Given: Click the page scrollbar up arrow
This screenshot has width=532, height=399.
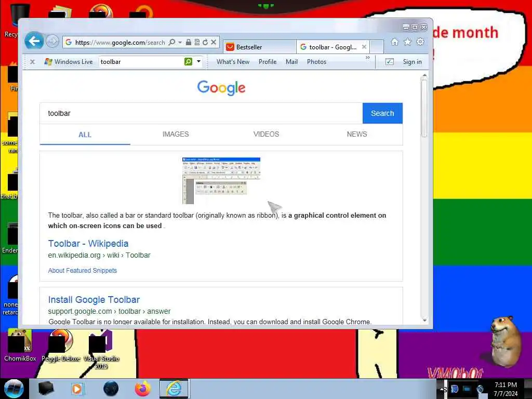Looking at the screenshot, I should pos(424,75).
